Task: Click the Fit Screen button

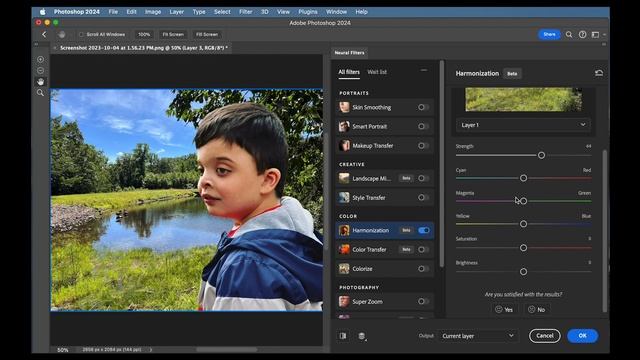Action: tap(173, 35)
